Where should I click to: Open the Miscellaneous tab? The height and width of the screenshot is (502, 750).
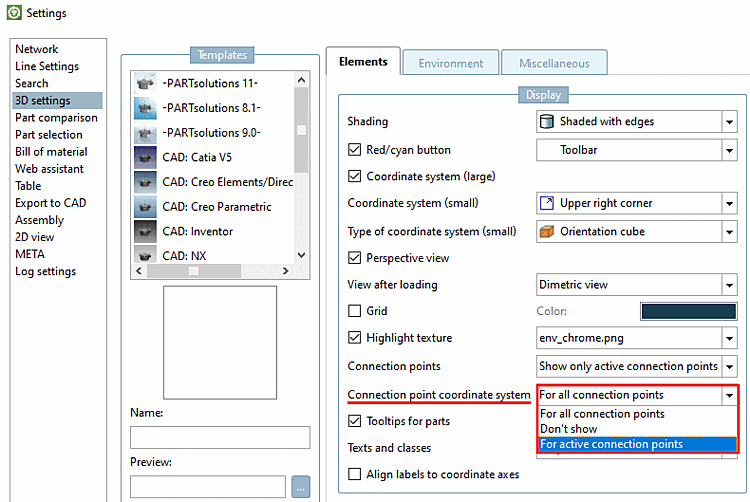[x=554, y=63]
